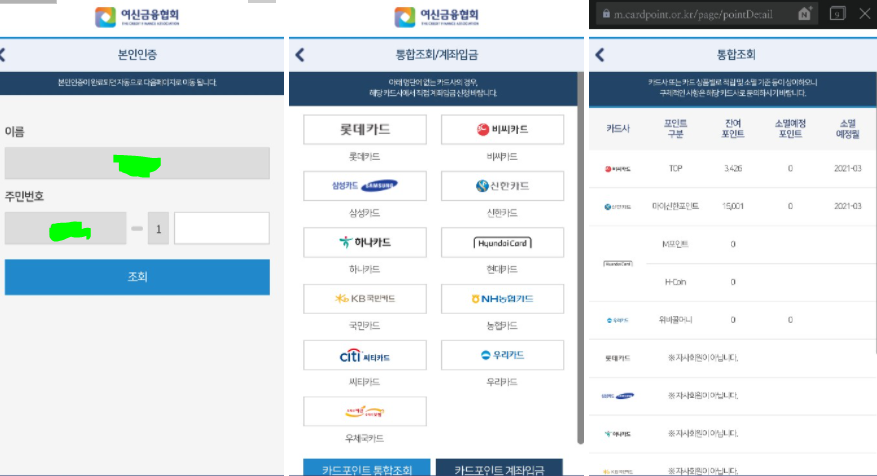Viewport: 877px width, 476px height.
Task: Select the 우체국카드 logo button
Action: [x=365, y=412]
